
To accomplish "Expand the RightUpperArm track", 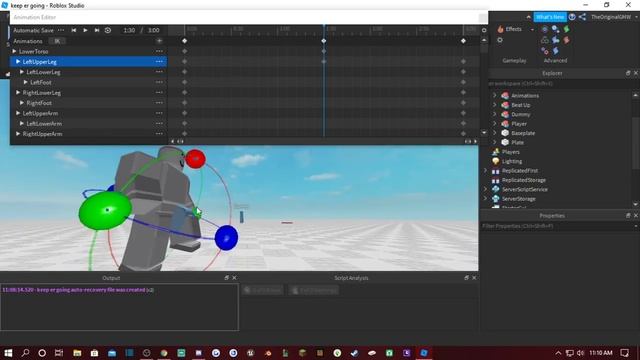I will pyautogui.click(x=18, y=133).
